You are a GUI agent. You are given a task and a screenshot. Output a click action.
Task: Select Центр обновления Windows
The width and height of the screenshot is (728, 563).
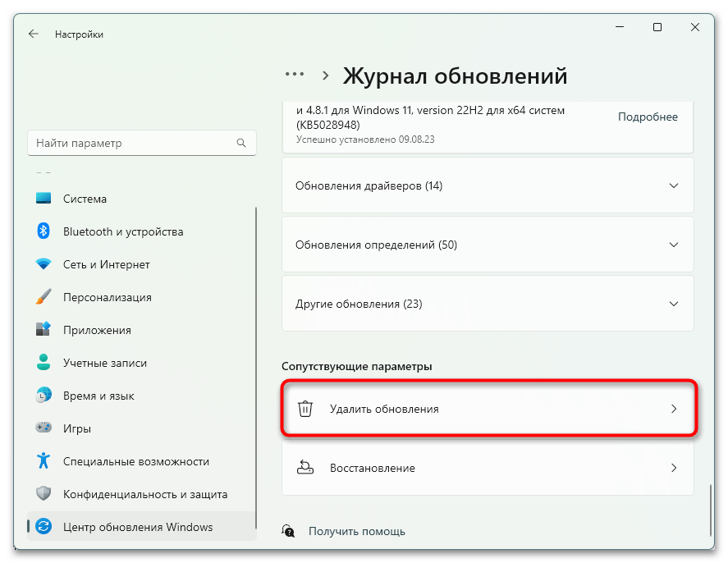(142, 527)
